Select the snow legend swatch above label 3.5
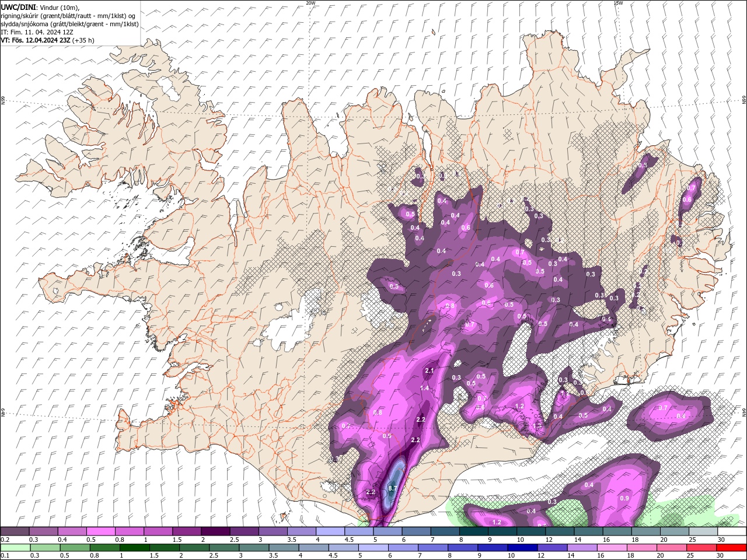 pos(301,531)
